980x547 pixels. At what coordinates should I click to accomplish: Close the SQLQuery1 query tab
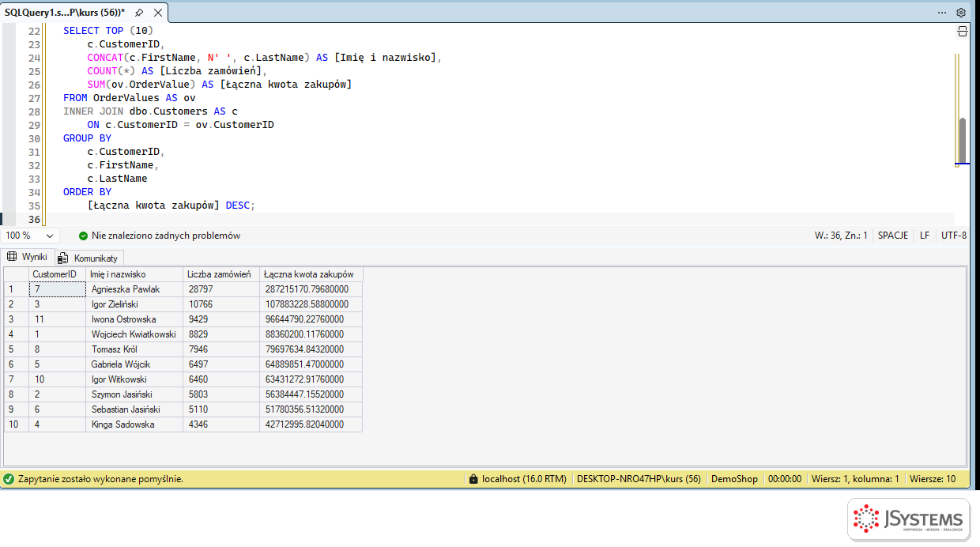pyautogui.click(x=158, y=13)
